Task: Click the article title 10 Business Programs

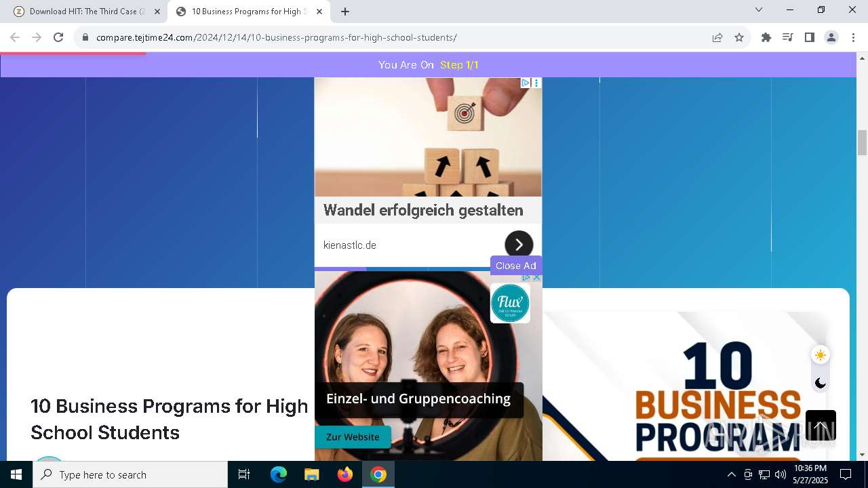Action: [169, 419]
